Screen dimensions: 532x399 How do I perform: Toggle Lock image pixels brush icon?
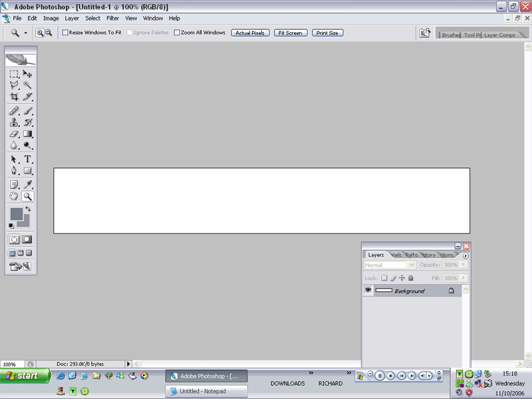393,278
